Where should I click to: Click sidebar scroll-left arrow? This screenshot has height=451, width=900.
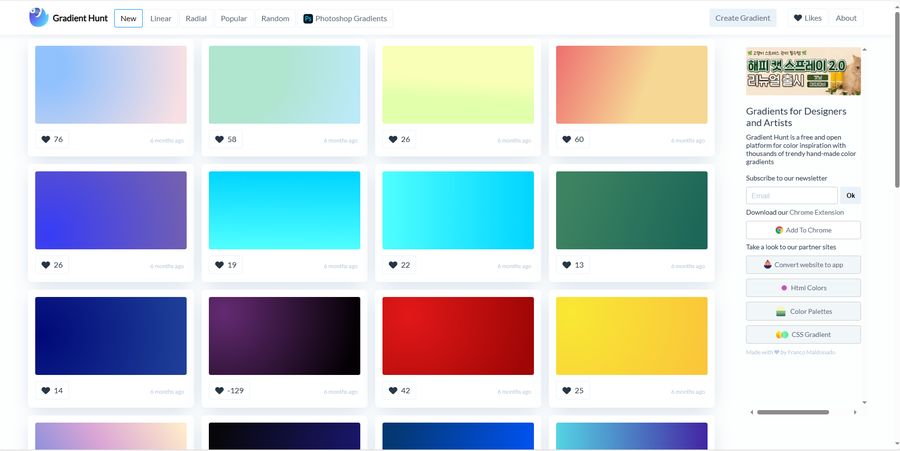click(752, 412)
